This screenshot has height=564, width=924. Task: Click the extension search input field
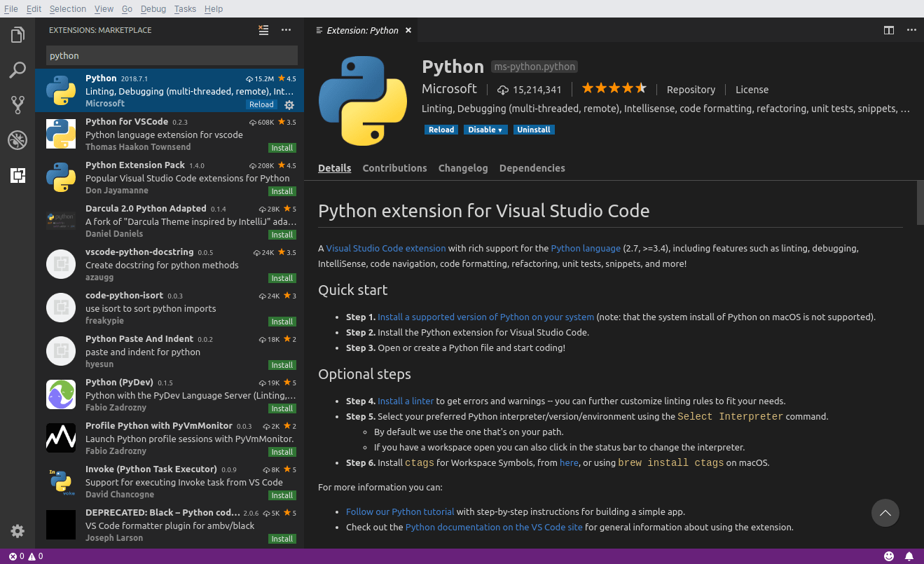point(172,55)
